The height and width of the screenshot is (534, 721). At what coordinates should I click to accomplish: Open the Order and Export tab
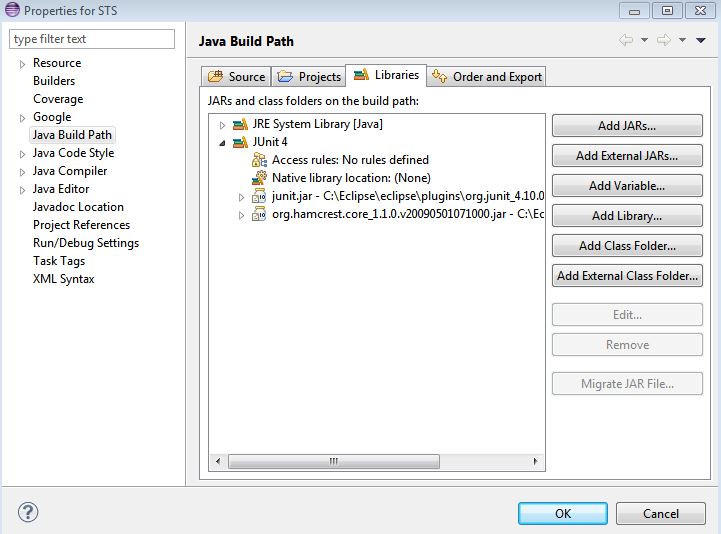click(486, 76)
